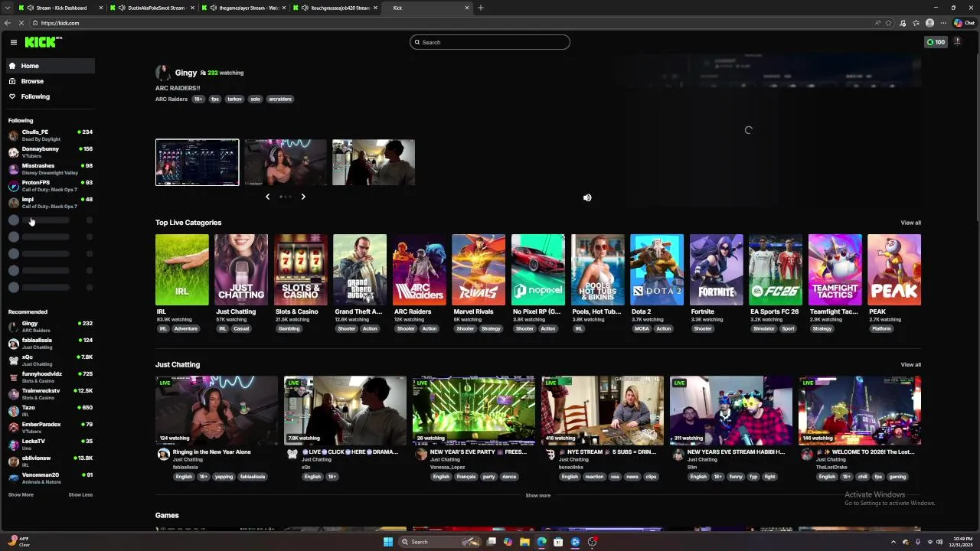Open the Browse sidebar item
980x551 pixels.
pyautogui.click(x=51, y=81)
